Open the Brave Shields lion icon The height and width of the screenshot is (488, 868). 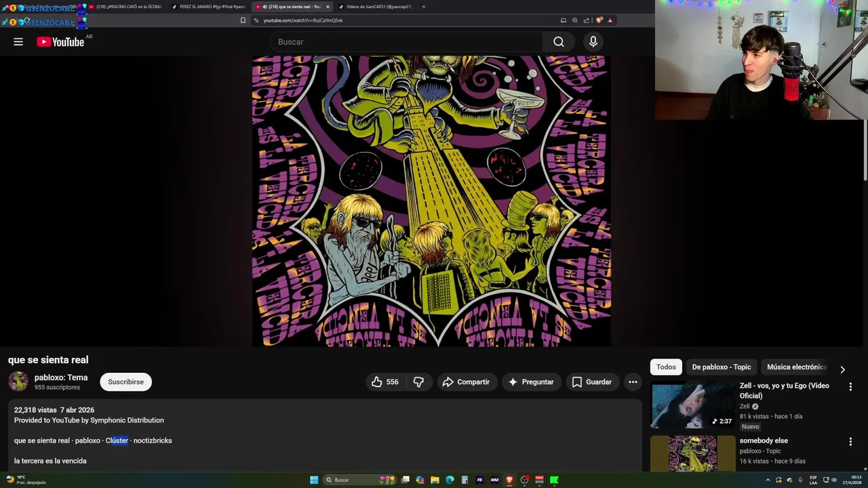[599, 20]
